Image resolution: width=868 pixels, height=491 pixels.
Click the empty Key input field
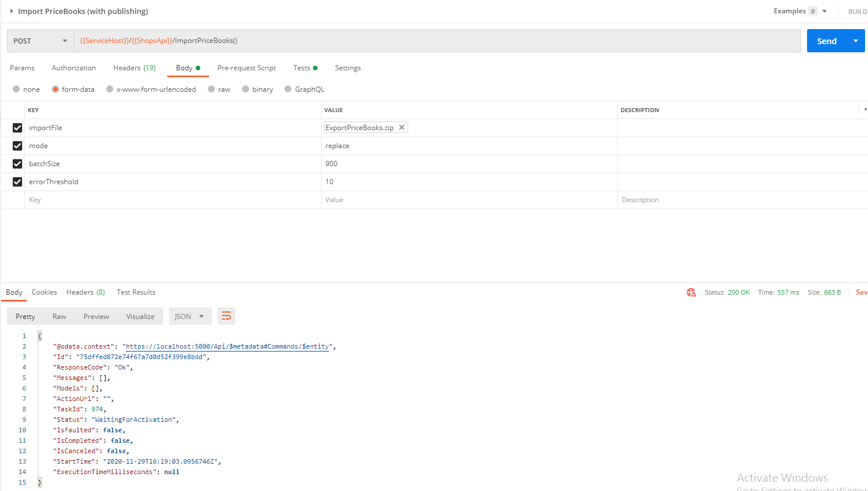(x=172, y=200)
